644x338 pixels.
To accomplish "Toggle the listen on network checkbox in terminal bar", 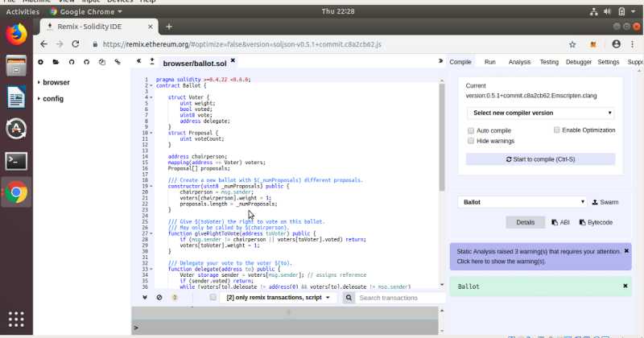I will pyautogui.click(x=213, y=297).
